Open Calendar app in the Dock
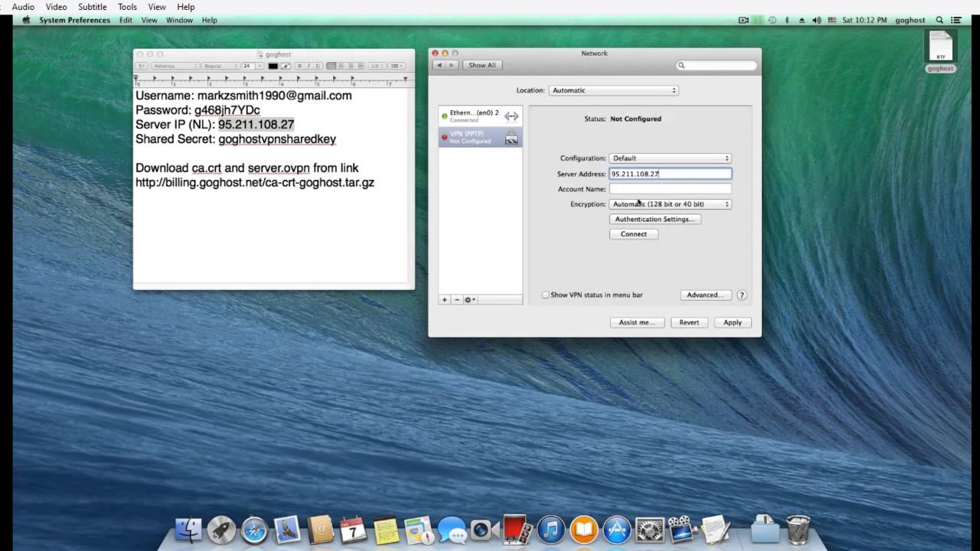 click(353, 530)
